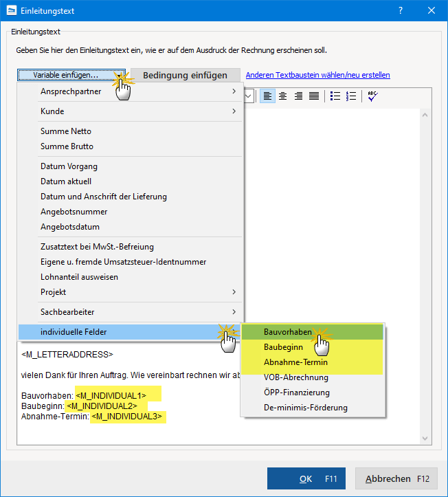Choose the Summe Netto menu entry
This screenshot has width=448, height=497.
click(66, 131)
